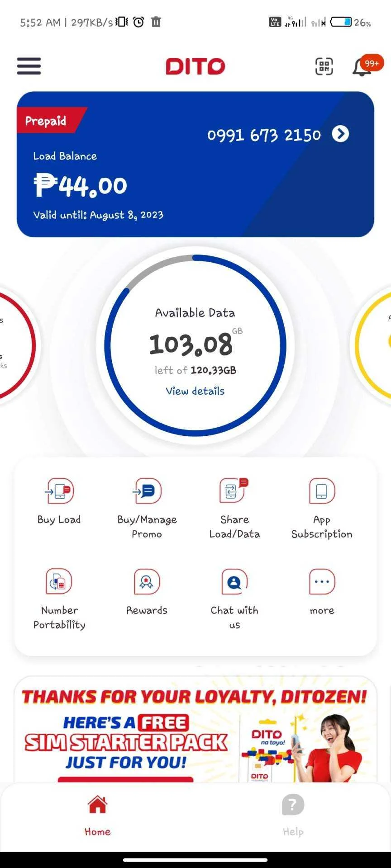Tap 'Valid until: August 8, 2023' text

coord(98,215)
